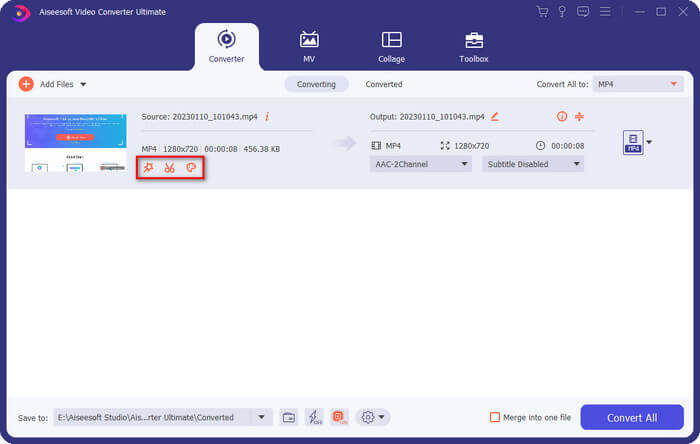700x444 pixels.
Task: Click the output duration 00:00:08
Action: [567, 146]
